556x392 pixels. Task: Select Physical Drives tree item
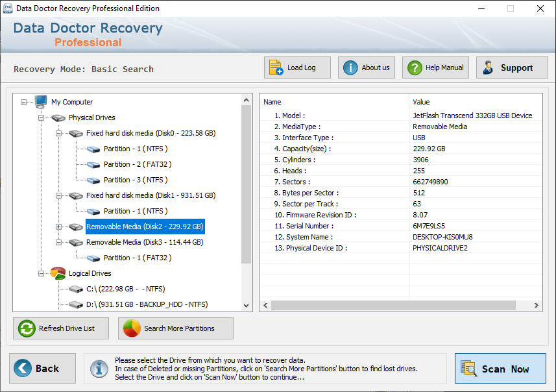[92, 117]
